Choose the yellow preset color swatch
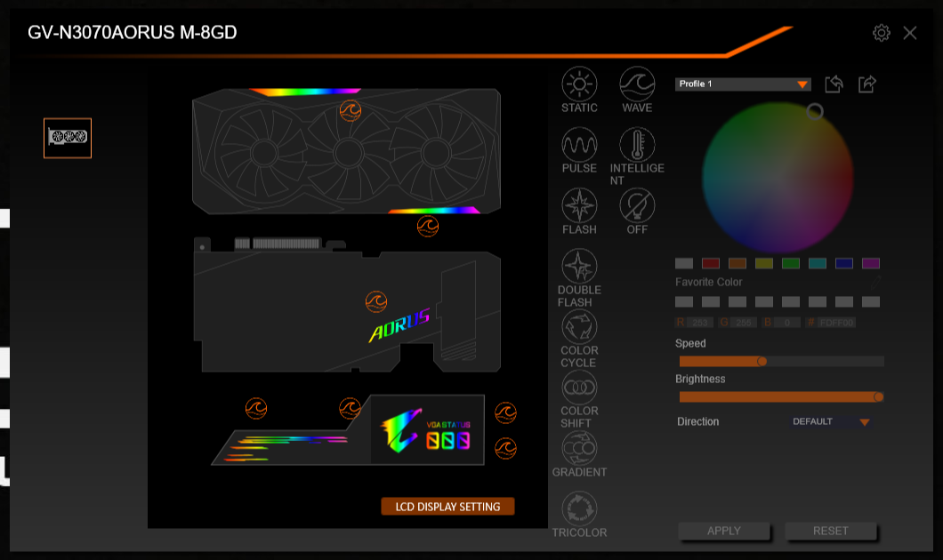 764,263
